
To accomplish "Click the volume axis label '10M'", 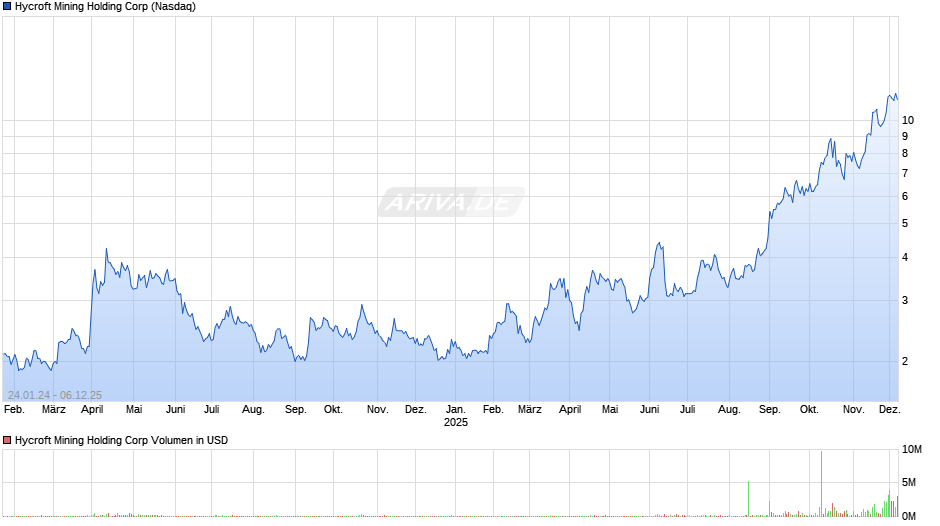I will 912,449.
